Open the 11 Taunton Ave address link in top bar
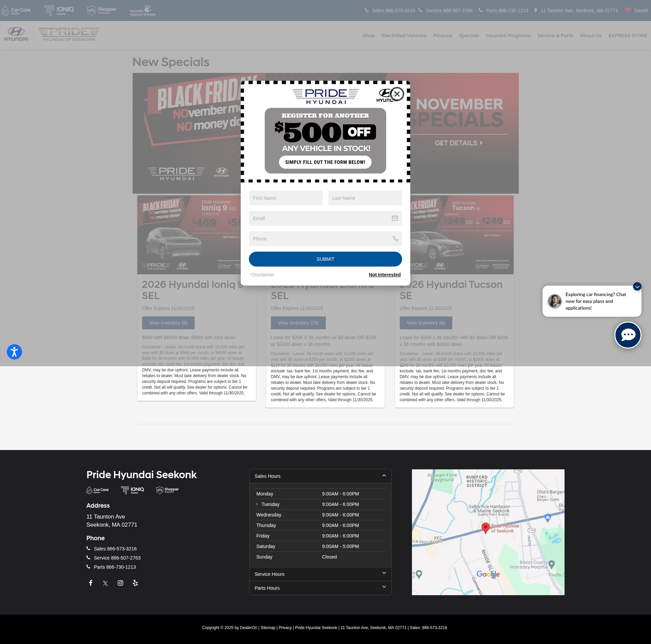 [576, 11]
